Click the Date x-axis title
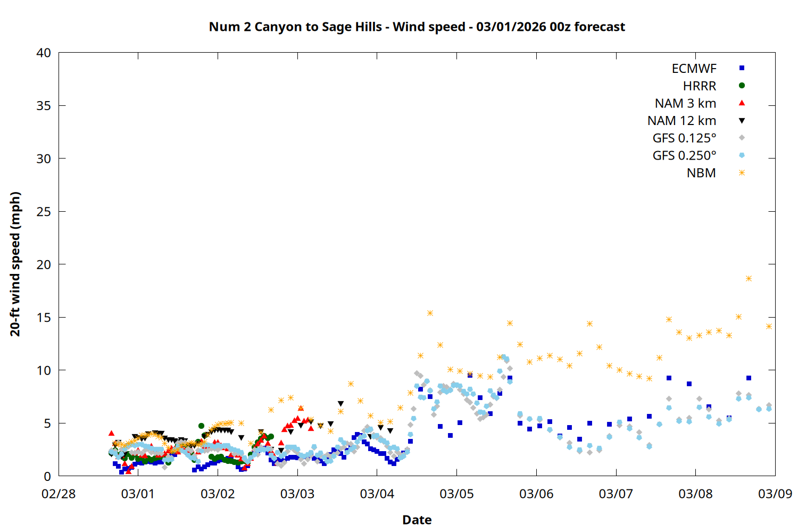The height and width of the screenshot is (532, 798). tap(417, 520)
